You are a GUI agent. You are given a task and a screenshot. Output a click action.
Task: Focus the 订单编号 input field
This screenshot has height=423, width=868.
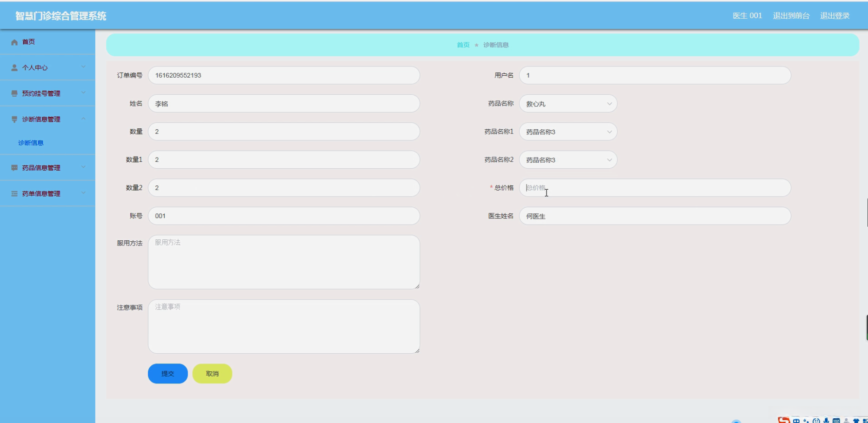[x=284, y=75]
